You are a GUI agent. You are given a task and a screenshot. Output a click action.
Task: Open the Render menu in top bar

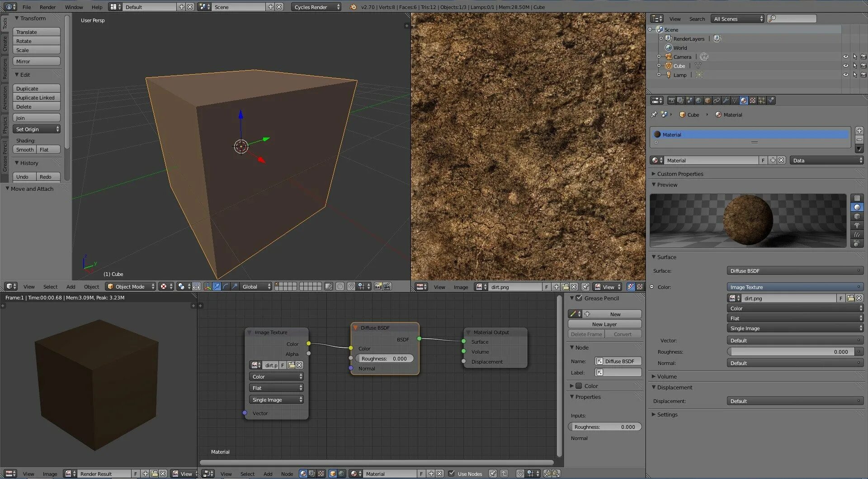coord(47,7)
